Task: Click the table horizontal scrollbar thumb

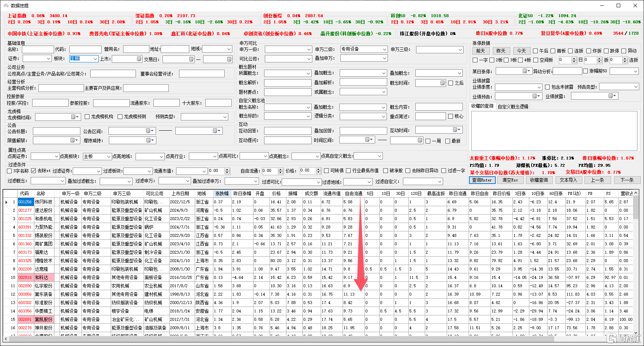Action: click(x=281, y=339)
